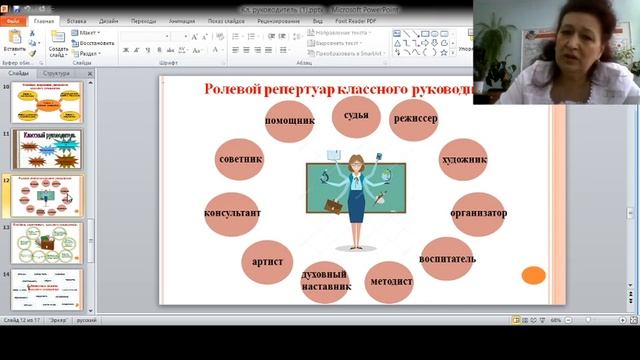Image resolution: width=640 pixels, height=360 pixels.
Task: Toggle Align Text Left
Action: 236,50
